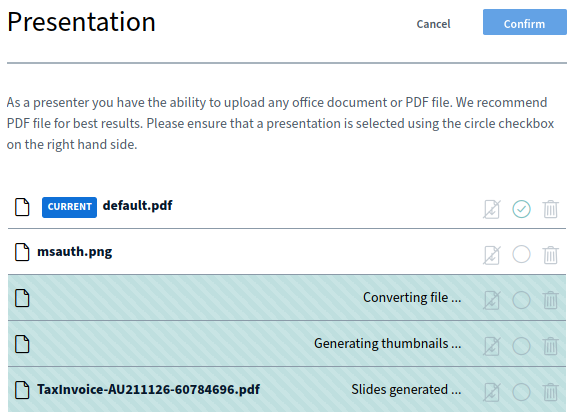Click the file icon next to TaxInvoice-AU211126-60784696.pdf
Viewport: 574px width, 417px height.
coord(22,390)
